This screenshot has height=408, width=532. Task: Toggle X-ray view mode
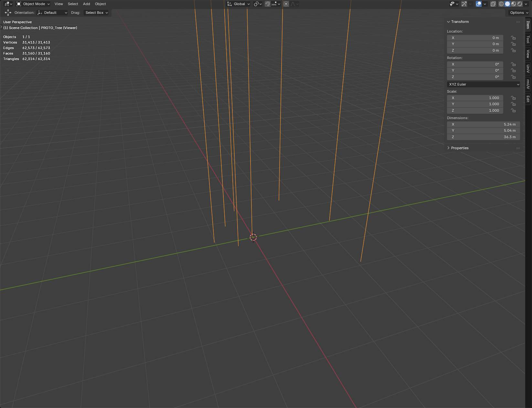click(x=493, y=4)
